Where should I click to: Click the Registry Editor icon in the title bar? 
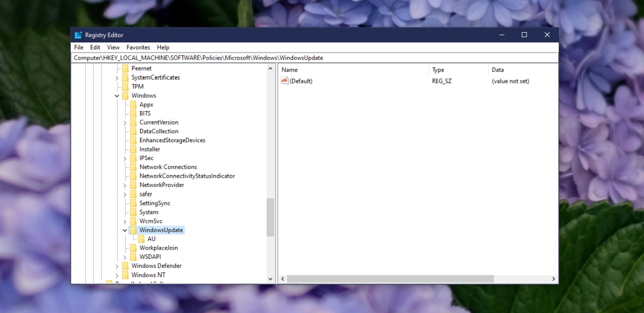pos(78,34)
